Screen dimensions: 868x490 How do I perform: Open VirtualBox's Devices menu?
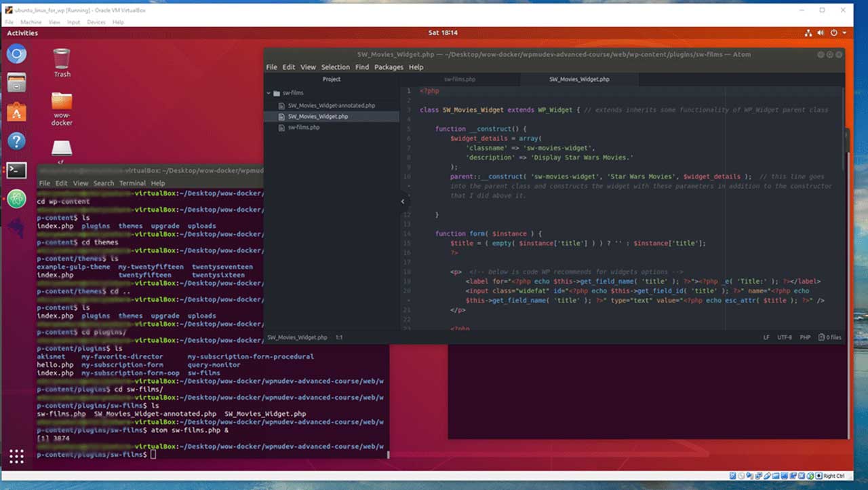click(x=96, y=22)
